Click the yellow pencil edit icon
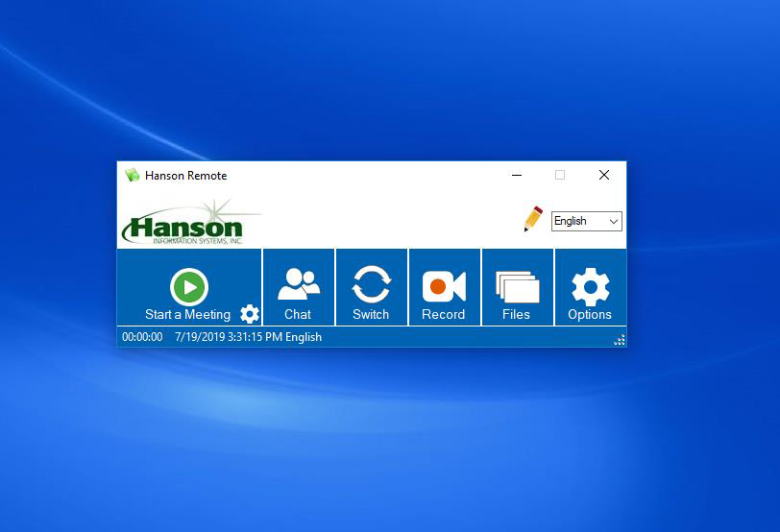780x532 pixels. tap(533, 219)
